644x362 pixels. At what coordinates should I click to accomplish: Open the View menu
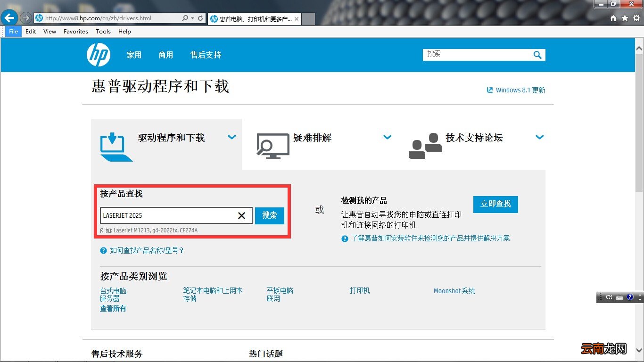coord(50,32)
